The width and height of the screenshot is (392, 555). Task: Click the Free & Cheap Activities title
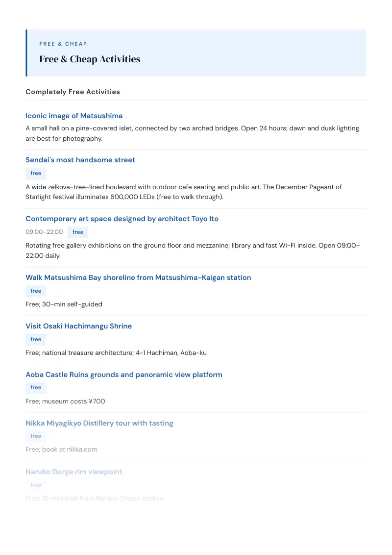[x=90, y=59]
